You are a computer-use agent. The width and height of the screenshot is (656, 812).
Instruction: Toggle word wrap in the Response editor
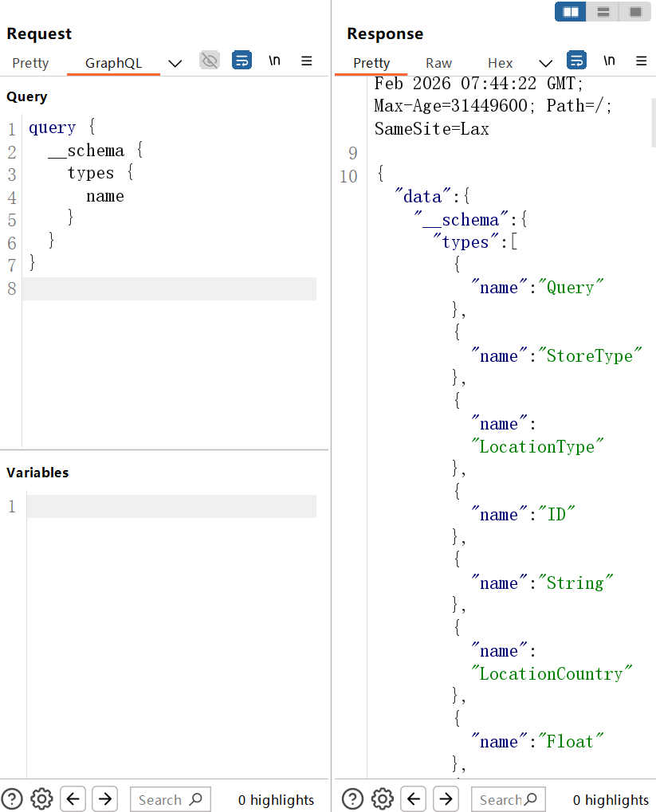(x=576, y=60)
